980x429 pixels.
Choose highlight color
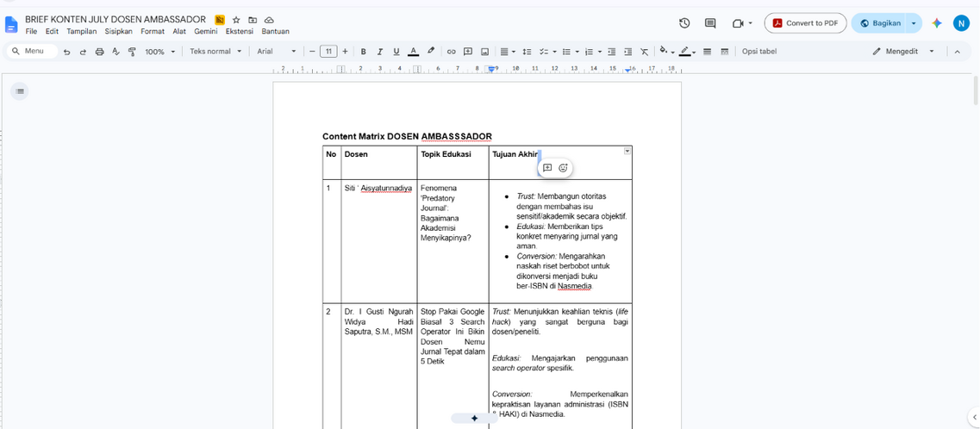pyautogui.click(x=431, y=52)
